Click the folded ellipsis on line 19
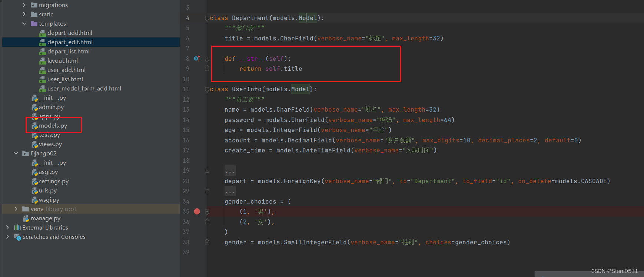This screenshot has height=277, width=644. pyautogui.click(x=230, y=171)
